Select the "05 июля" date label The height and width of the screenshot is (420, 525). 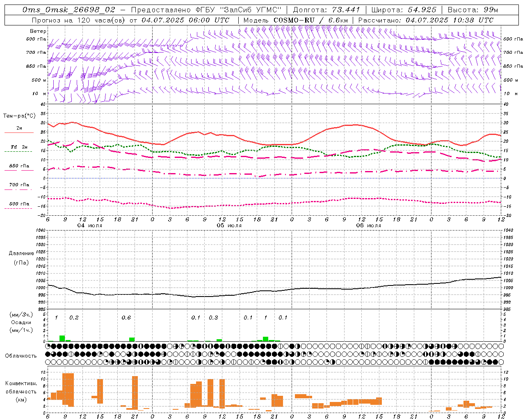click(229, 226)
